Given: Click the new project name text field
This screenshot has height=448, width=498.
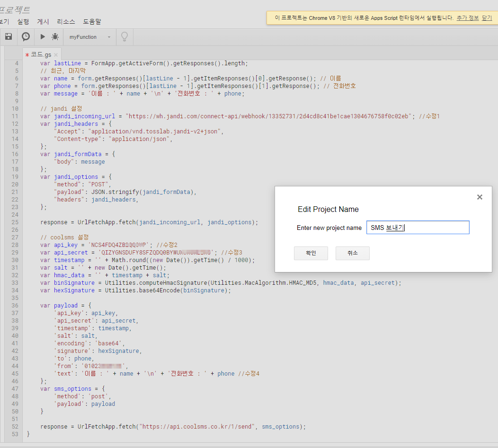Looking at the screenshot, I should click(x=418, y=228).
